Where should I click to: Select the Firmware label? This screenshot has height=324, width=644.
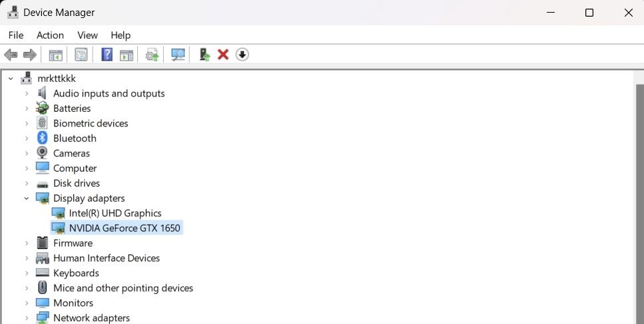(73, 243)
